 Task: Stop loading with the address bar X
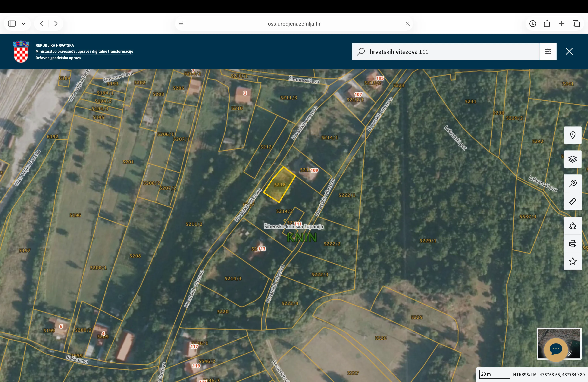tap(408, 24)
